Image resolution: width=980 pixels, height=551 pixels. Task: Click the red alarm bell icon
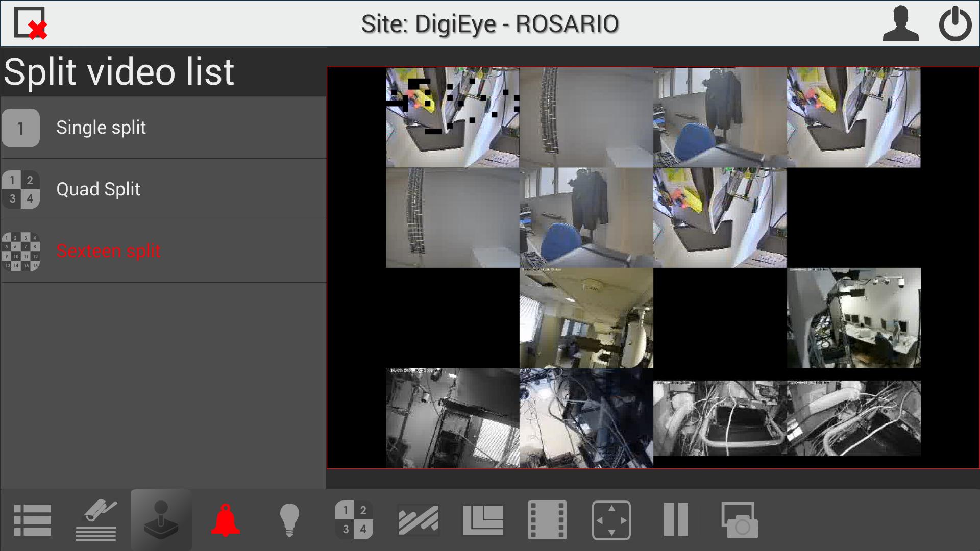225,520
